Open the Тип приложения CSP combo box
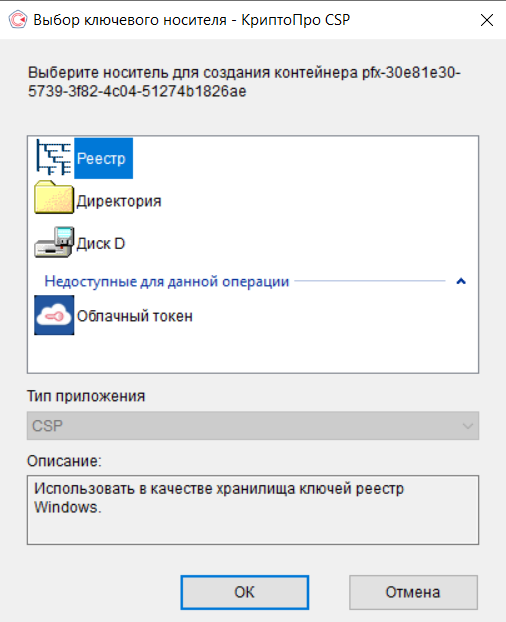Image resolution: width=506 pixels, height=622 pixels. pos(253,426)
